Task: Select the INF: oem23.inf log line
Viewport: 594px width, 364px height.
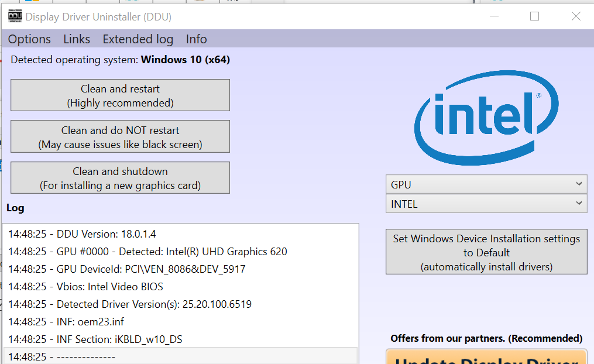Action: click(x=66, y=322)
